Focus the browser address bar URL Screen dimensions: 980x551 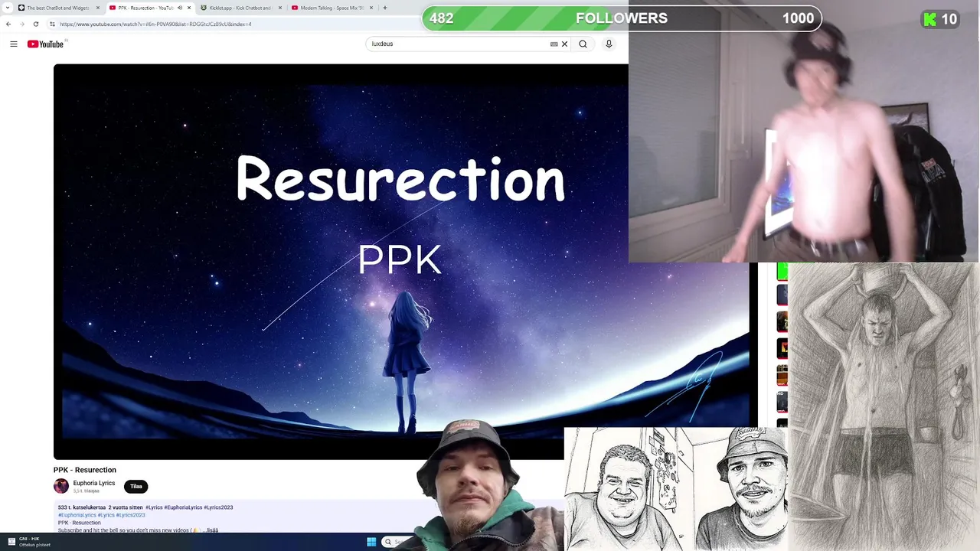click(155, 24)
